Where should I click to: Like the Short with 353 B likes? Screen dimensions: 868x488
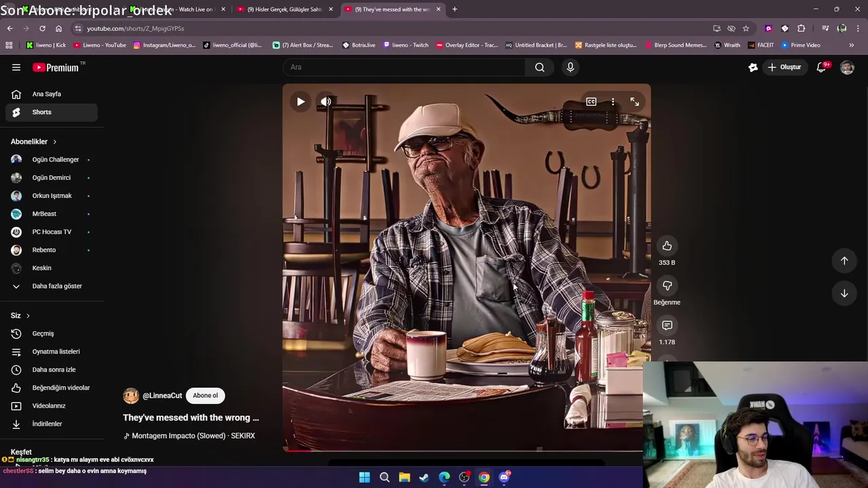point(667,246)
